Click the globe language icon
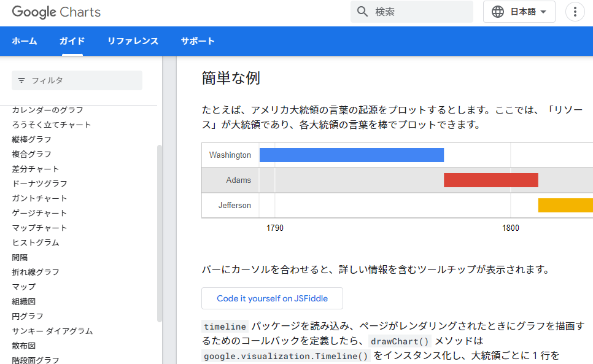The height and width of the screenshot is (364, 593). (498, 12)
